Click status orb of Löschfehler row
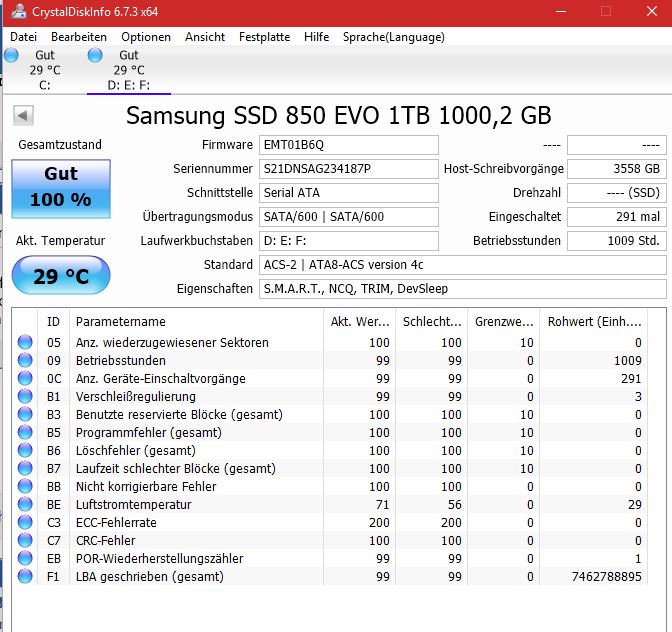 25,450
